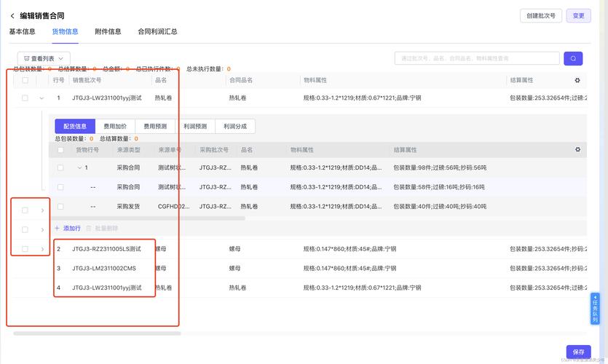Open the 合同利润汇总 tab
Viewport: 608px width, 364px height.
pyautogui.click(x=157, y=31)
